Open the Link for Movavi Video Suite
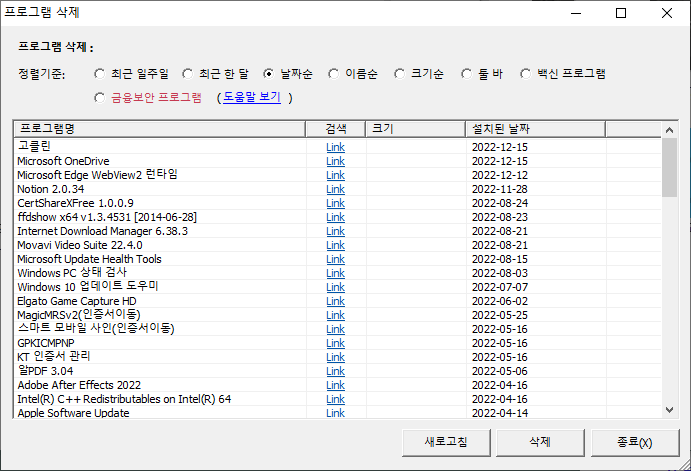Image resolution: width=691 pixels, height=471 pixels. pyautogui.click(x=335, y=245)
